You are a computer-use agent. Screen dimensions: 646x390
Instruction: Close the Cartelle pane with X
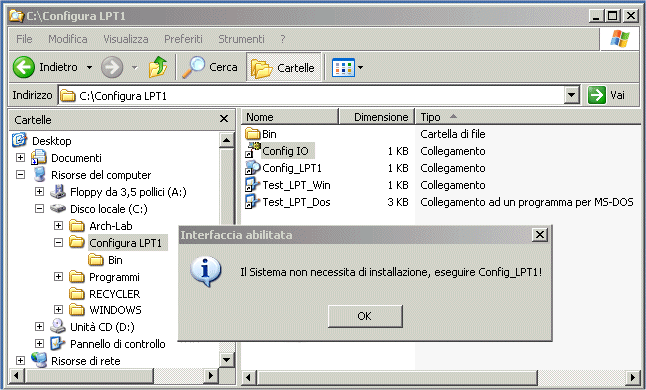click(x=224, y=119)
